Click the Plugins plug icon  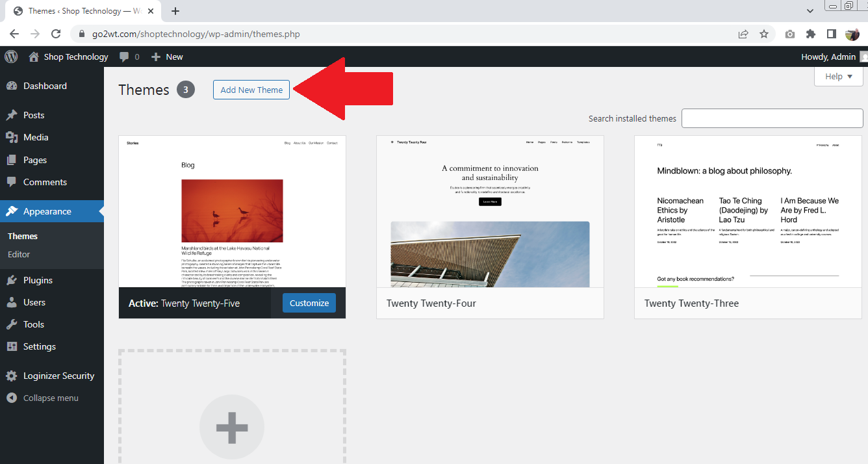[x=12, y=280]
